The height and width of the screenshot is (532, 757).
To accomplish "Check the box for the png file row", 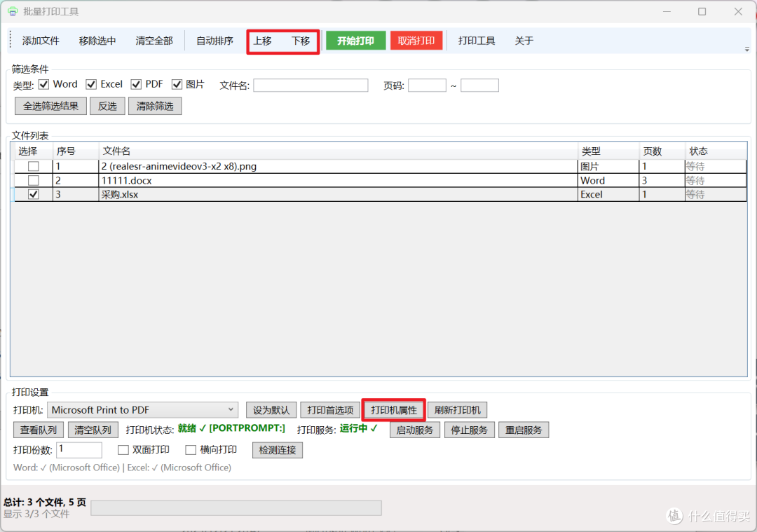I will click(34, 167).
